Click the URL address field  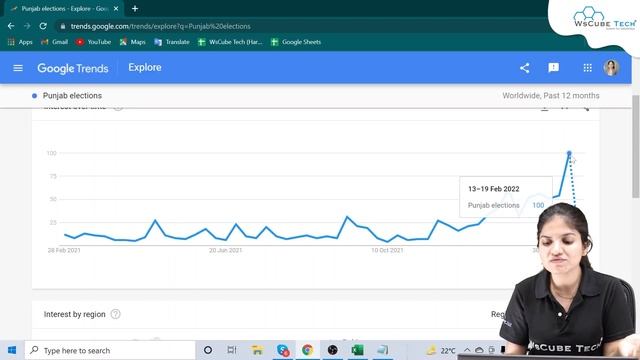pos(302,26)
